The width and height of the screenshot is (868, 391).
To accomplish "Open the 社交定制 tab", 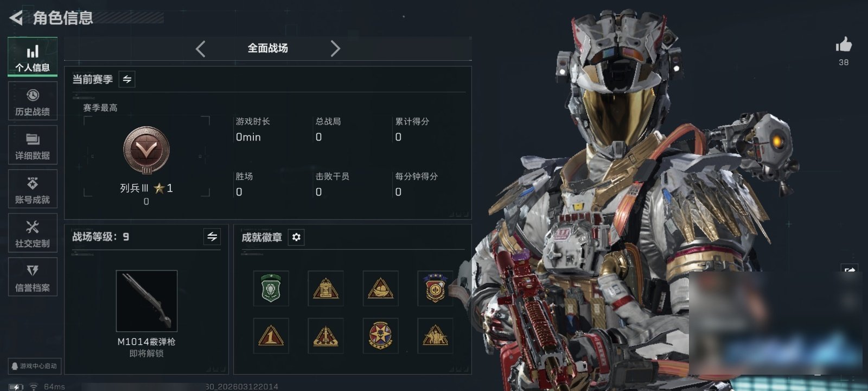I will (33, 233).
